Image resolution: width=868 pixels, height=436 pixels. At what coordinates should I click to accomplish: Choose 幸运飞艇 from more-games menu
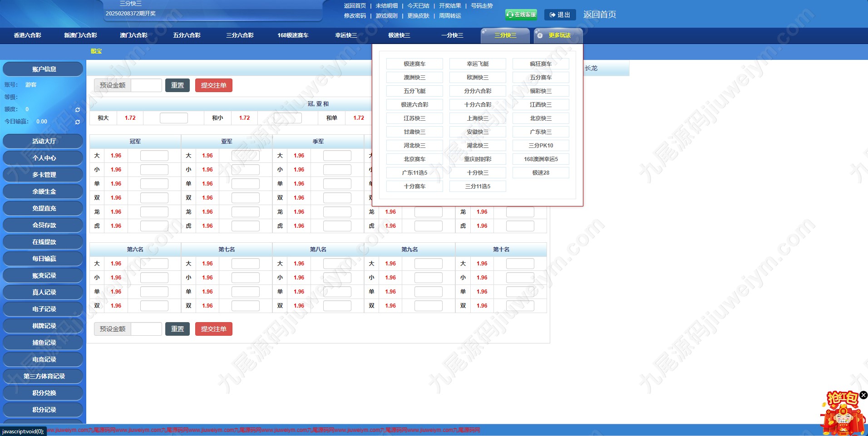click(x=478, y=64)
